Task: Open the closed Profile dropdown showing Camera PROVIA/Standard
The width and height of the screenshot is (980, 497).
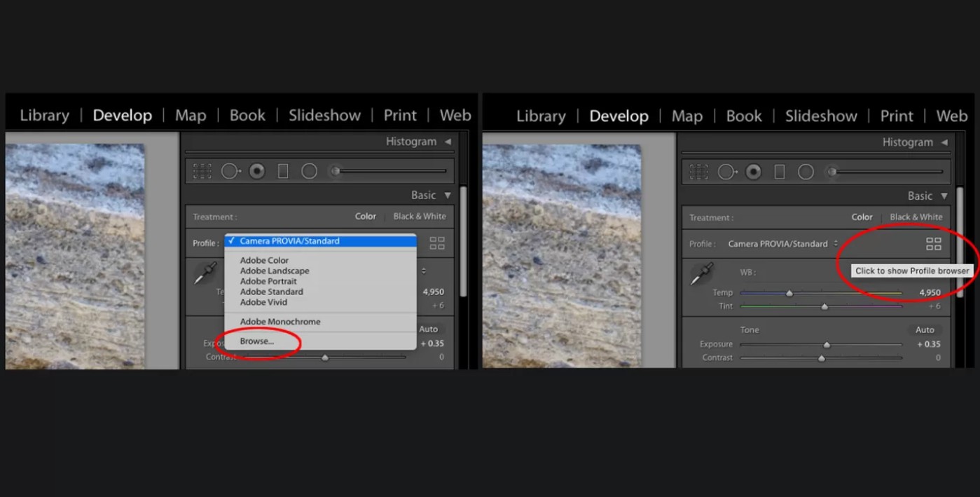Action: pos(782,244)
